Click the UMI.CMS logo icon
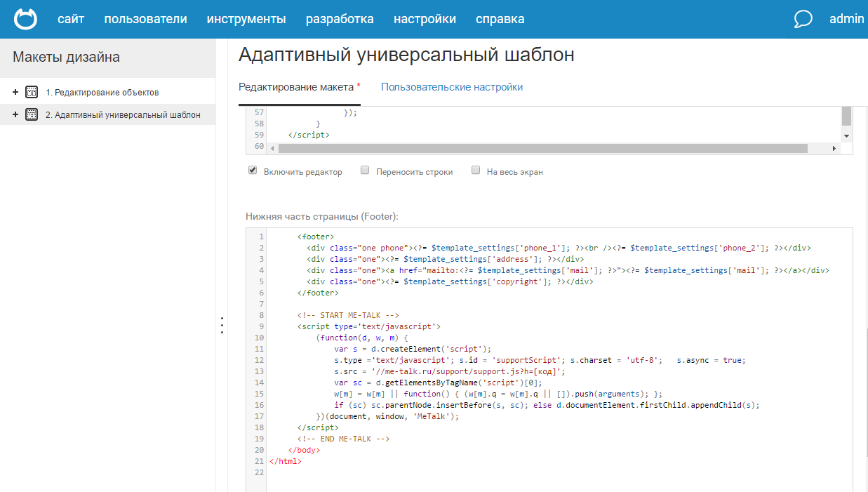Viewport: 868px width, 492px height. tap(26, 19)
